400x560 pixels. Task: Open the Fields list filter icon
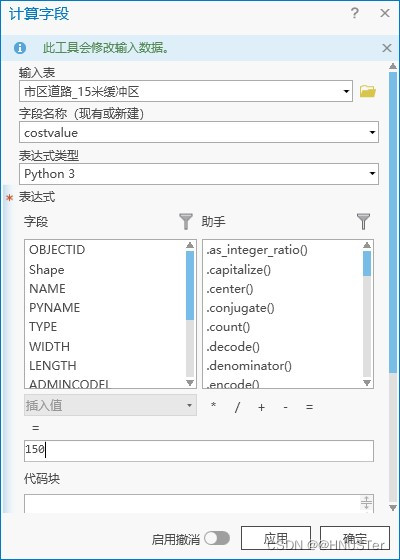point(186,221)
